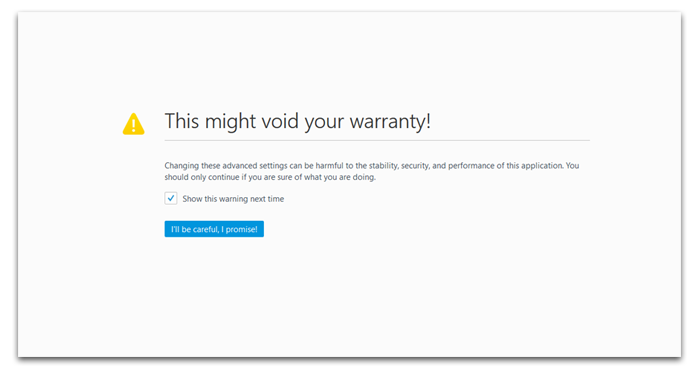The width and height of the screenshot is (700, 370).
Task: Click the word 'might' in the heading
Action: point(230,121)
